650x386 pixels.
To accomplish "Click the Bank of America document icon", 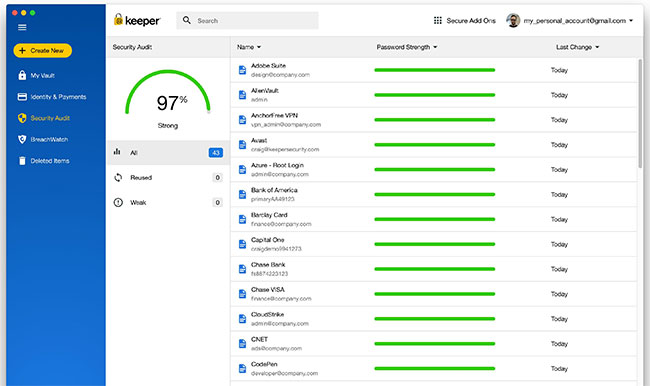I will (243, 194).
